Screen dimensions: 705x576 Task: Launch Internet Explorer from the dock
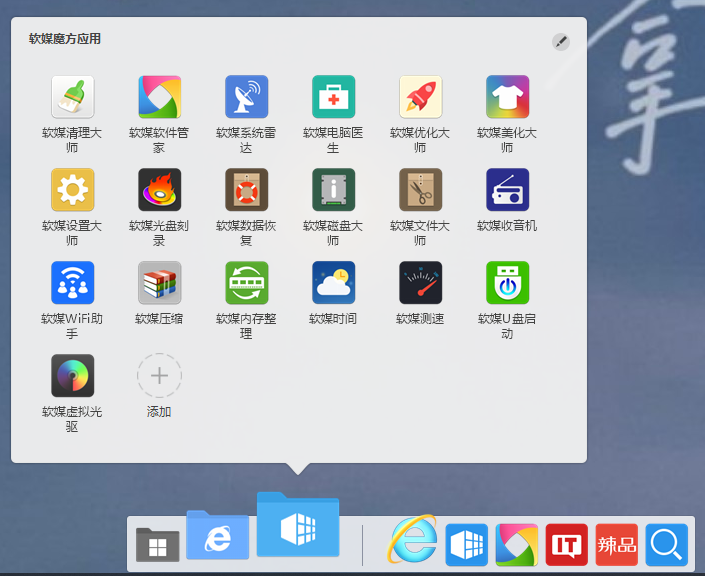click(x=412, y=539)
